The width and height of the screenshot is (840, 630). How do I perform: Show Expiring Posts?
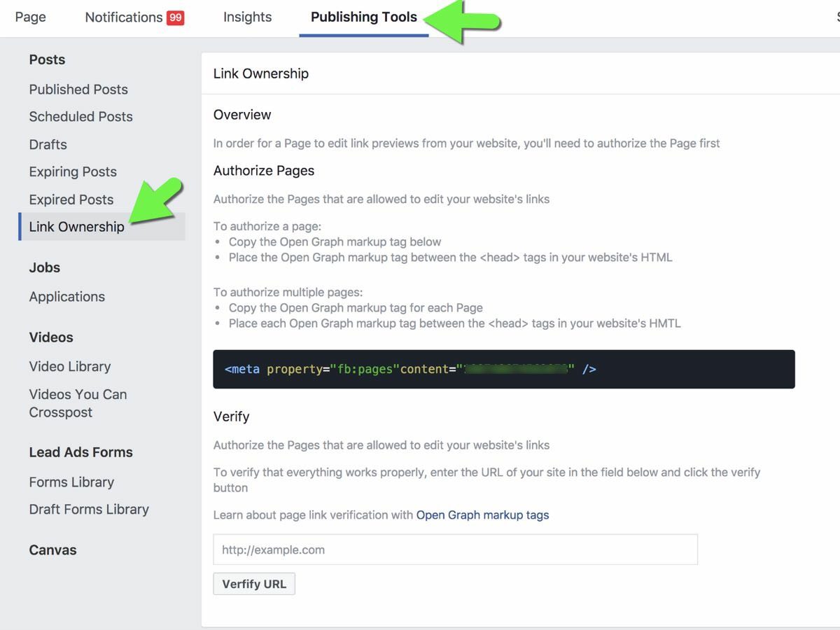point(73,172)
